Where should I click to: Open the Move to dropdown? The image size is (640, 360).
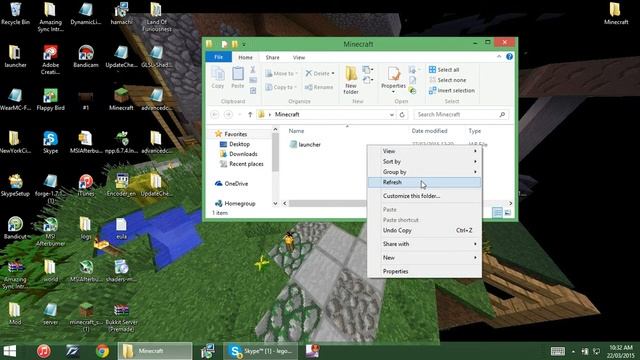click(281, 73)
